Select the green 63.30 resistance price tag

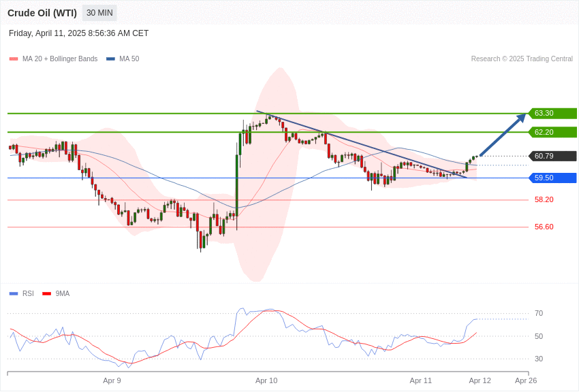click(x=553, y=114)
